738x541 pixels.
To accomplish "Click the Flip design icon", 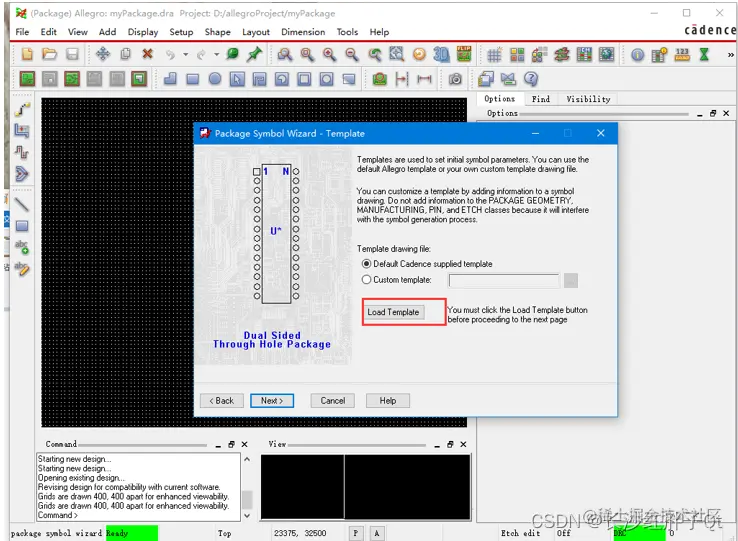I will click(464, 54).
